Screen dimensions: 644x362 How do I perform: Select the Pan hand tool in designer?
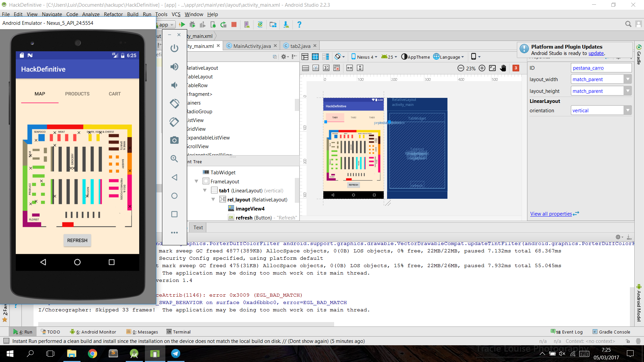pyautogui.click(x=503, y=68)
